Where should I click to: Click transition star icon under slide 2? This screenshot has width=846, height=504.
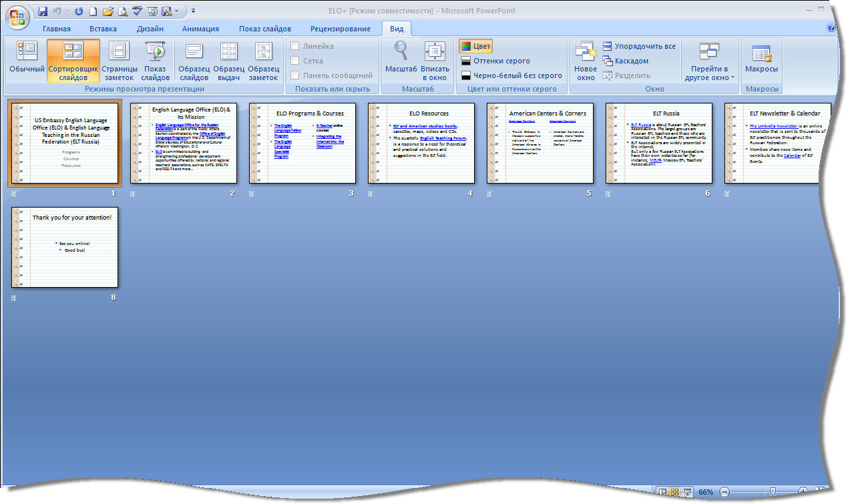tap(133, 194)
